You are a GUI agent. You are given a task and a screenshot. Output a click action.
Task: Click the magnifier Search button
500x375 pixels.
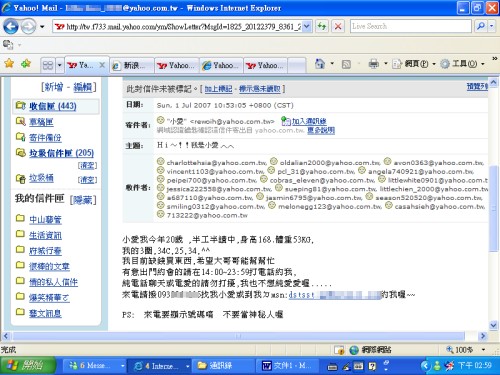[x=480, y=26]
